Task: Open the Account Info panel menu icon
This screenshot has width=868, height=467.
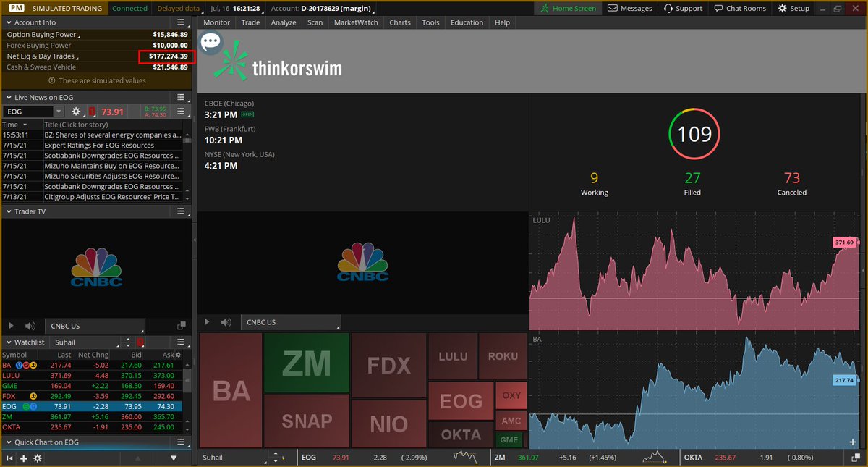Action: click(181, 22)
